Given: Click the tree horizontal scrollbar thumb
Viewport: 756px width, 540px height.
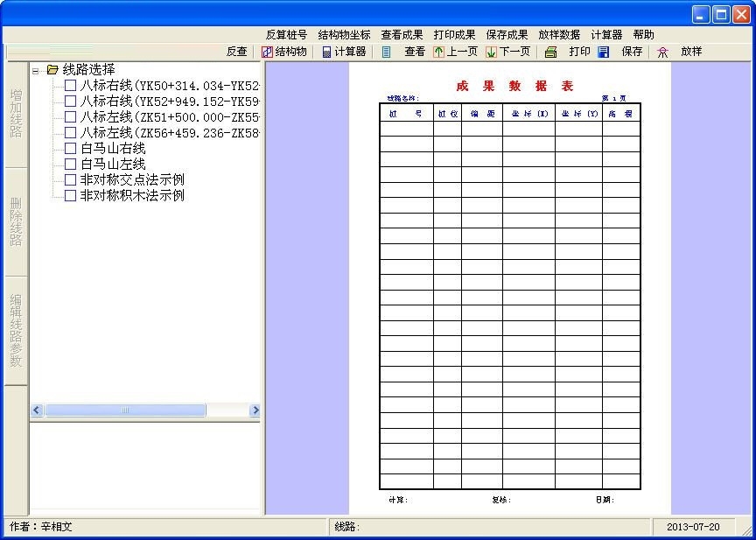Looking at the screenshot, I should coord(125,410).
